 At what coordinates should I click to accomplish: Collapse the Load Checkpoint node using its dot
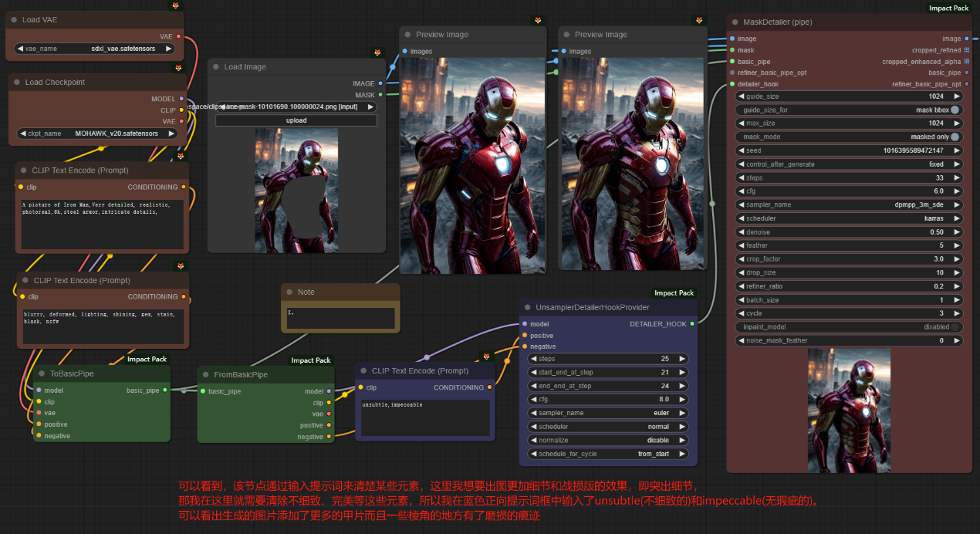click(15, 83)
